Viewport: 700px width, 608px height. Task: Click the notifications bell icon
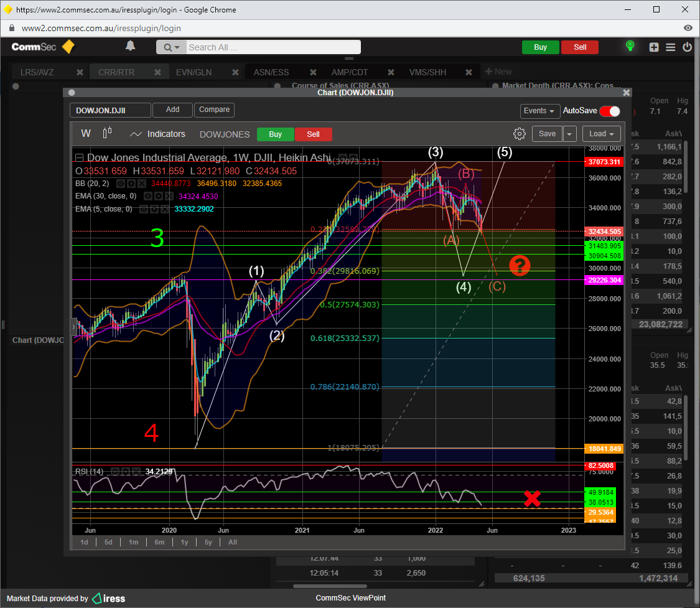[130, 46]
